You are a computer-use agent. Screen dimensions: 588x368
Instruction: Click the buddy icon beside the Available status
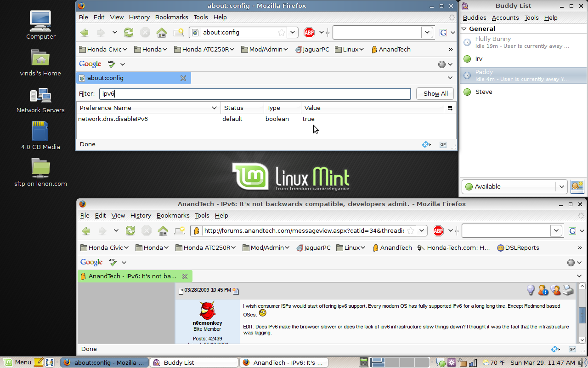click(x=577, y=186)
